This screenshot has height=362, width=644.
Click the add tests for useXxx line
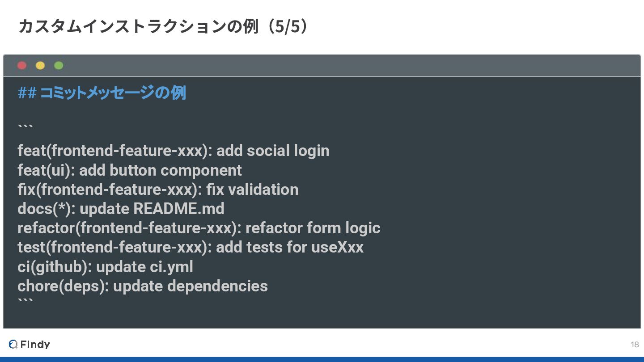(190, 247)
